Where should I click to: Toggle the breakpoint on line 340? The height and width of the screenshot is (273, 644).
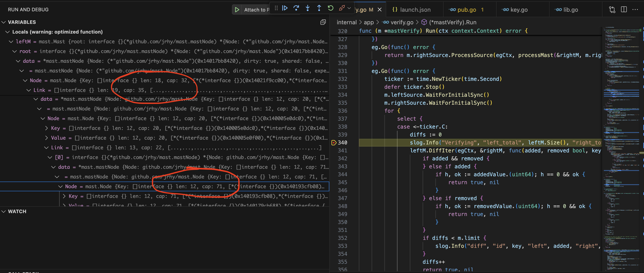[333, 142]
